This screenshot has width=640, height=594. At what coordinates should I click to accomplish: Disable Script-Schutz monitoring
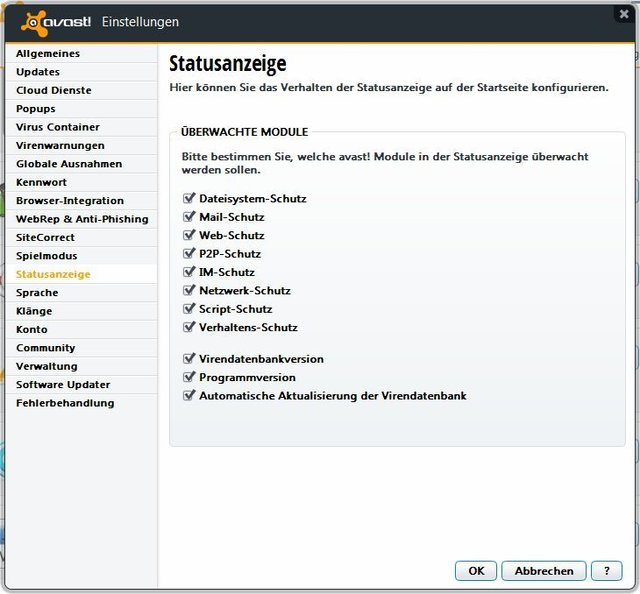pyautogui.click(x=189, y=309)
